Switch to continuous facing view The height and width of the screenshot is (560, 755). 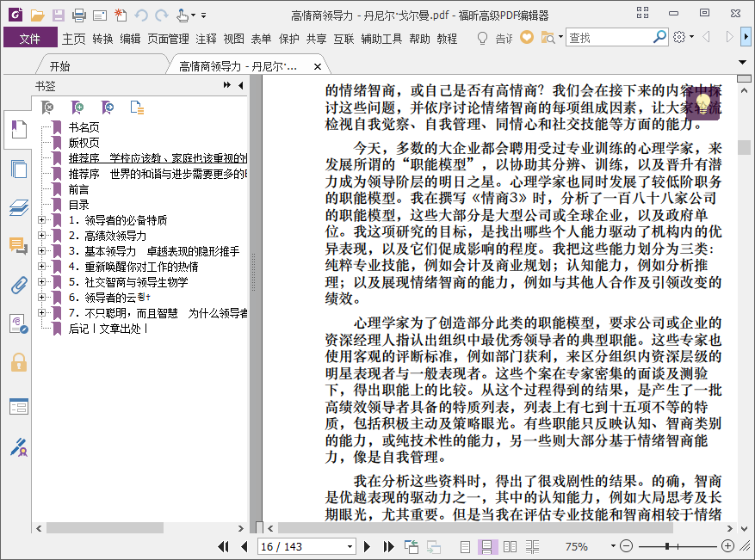click(532, 547)
